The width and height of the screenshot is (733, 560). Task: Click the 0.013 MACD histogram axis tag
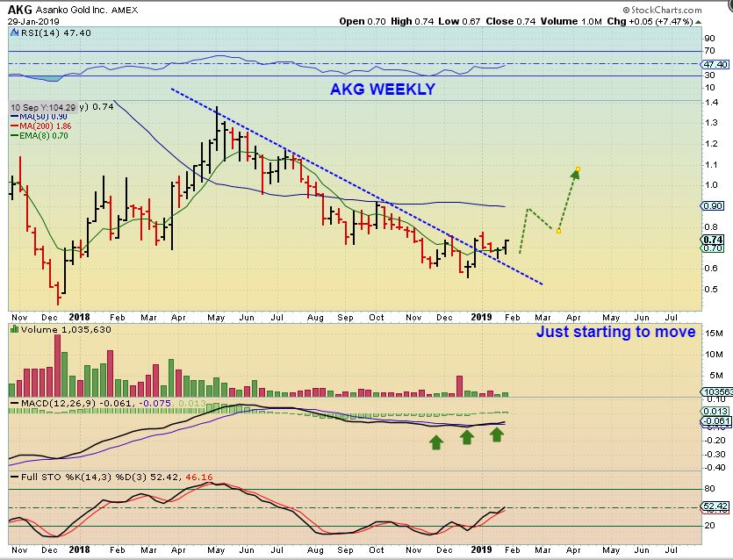(715, 412)
